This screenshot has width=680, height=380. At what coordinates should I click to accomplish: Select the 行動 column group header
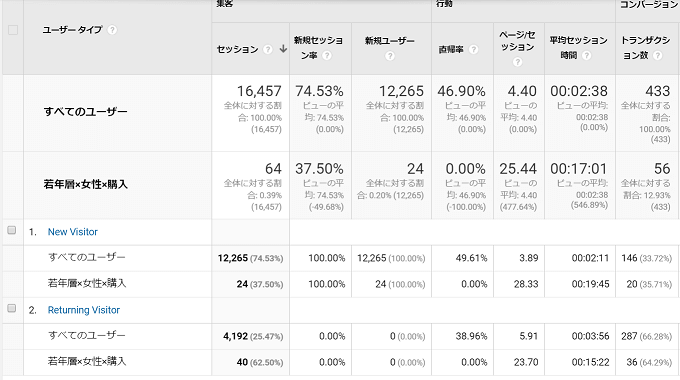[x=445, y=3]
